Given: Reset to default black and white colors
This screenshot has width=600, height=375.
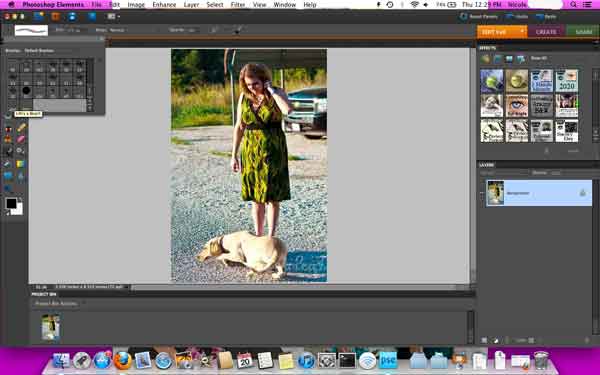Looking at the screenshot, I should click(x=7, y=213).
